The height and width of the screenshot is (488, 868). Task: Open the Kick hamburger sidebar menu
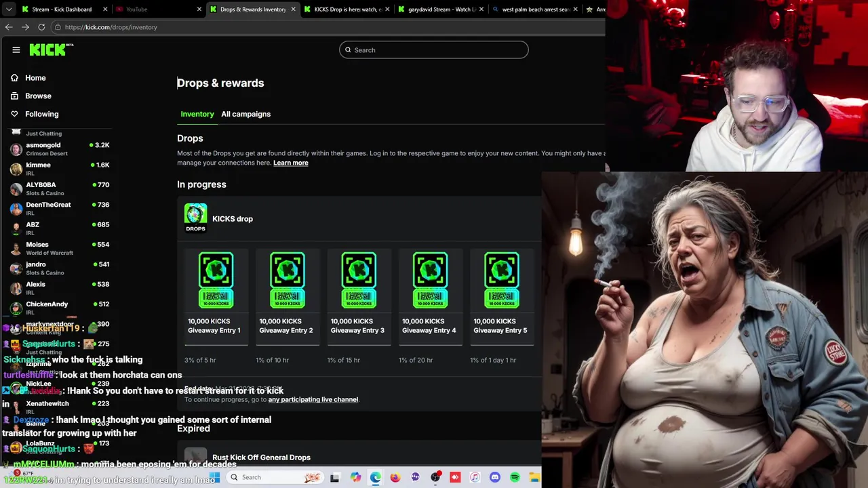click(16, 49)
